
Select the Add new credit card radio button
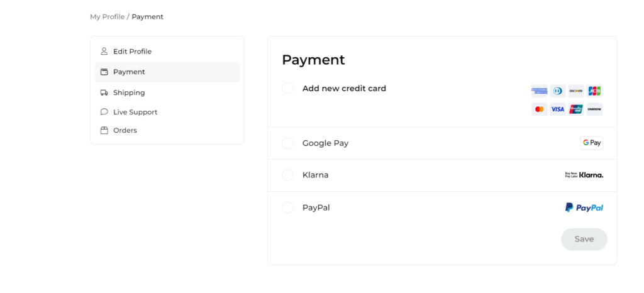click(x=287, y=88)
